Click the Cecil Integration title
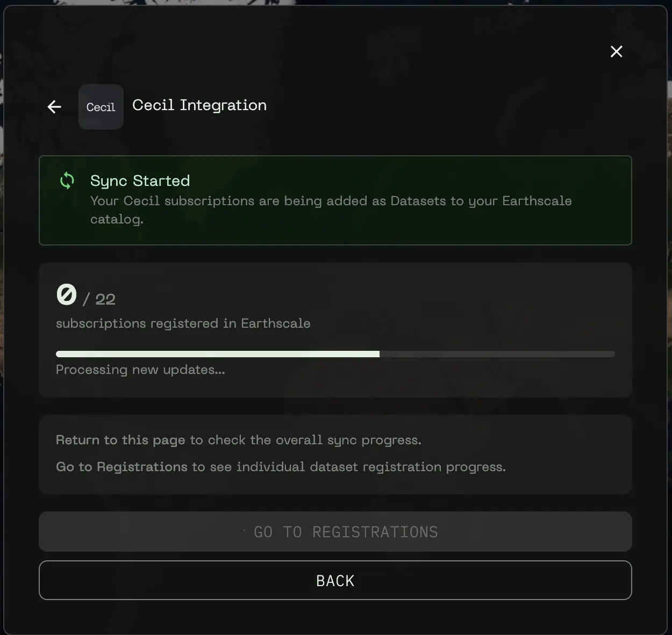This screenshot has height=635, width=672. [199, 105]
